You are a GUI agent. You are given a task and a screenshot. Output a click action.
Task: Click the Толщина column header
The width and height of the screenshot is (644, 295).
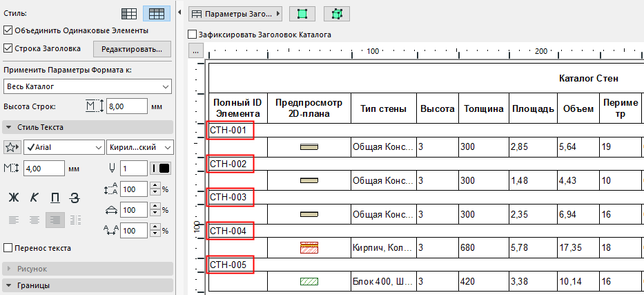484,108
